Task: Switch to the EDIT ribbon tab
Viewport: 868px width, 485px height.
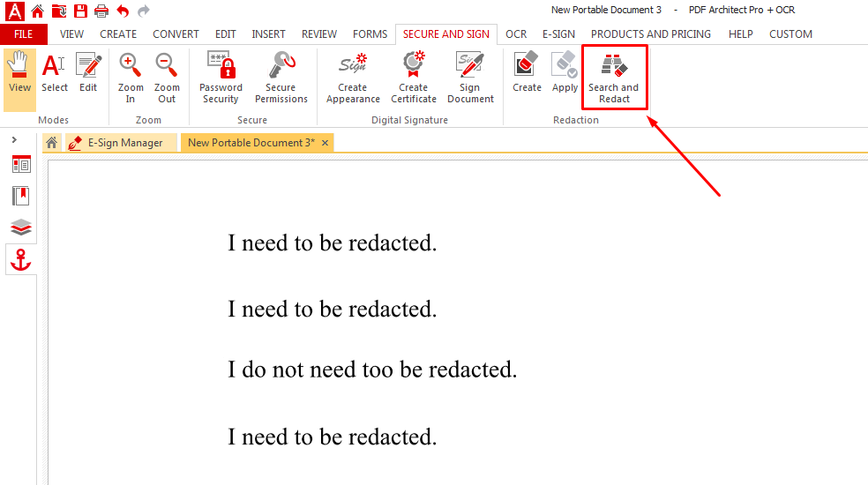Action: click(x=225, y=34)
